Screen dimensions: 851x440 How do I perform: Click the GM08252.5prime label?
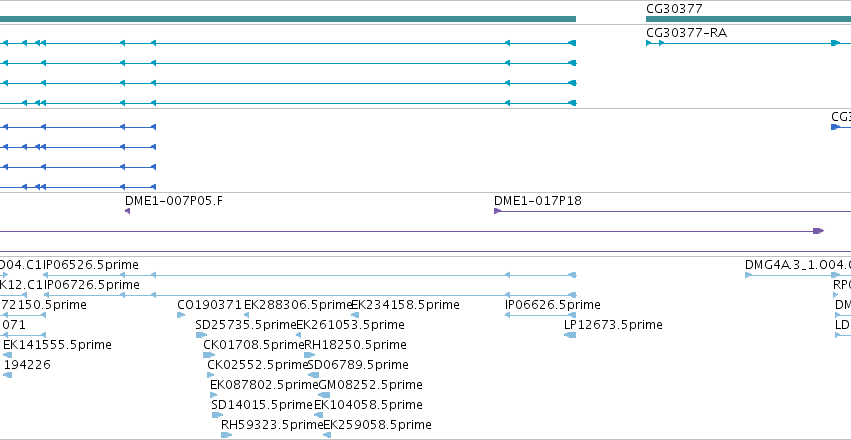point(370,385)
